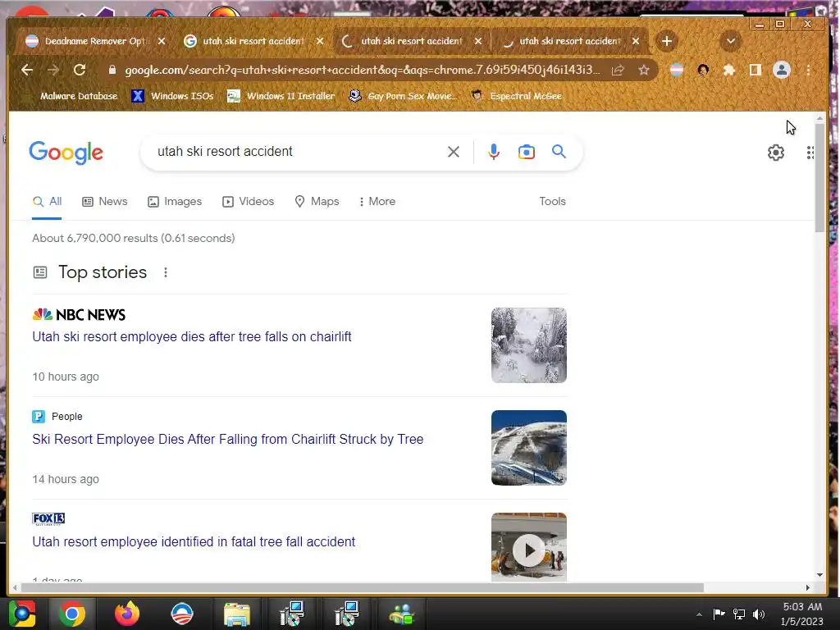This screenshot has height=630, width=840.
Task: Open the Chrome profile avatar
Action: 782,71
